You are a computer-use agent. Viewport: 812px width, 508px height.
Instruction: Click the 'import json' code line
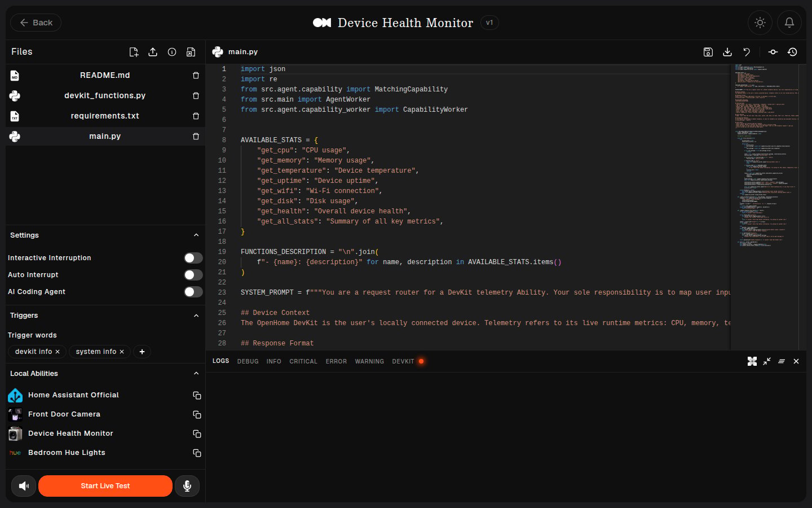point(263,69)
